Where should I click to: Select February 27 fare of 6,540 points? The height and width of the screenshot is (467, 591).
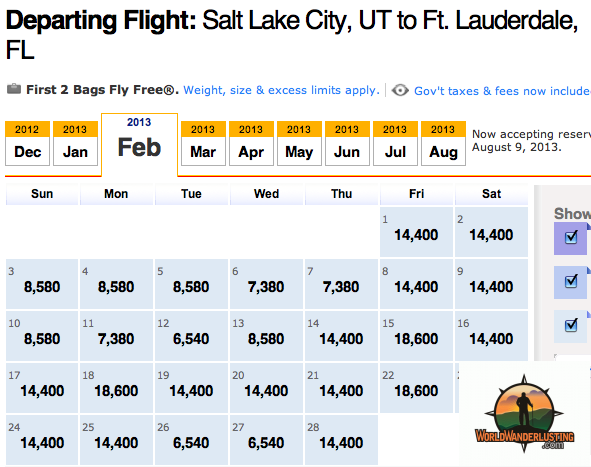266,440
